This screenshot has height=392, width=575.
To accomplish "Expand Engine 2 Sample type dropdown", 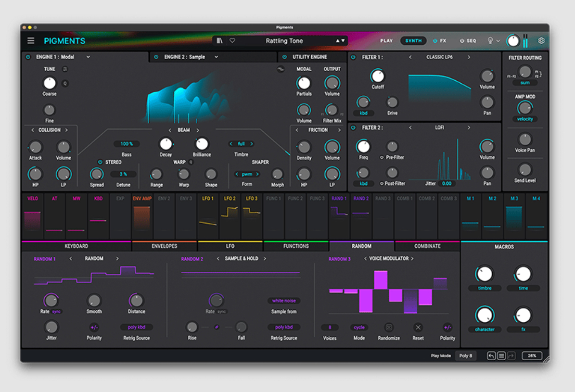I will click(x=216, y=57).
